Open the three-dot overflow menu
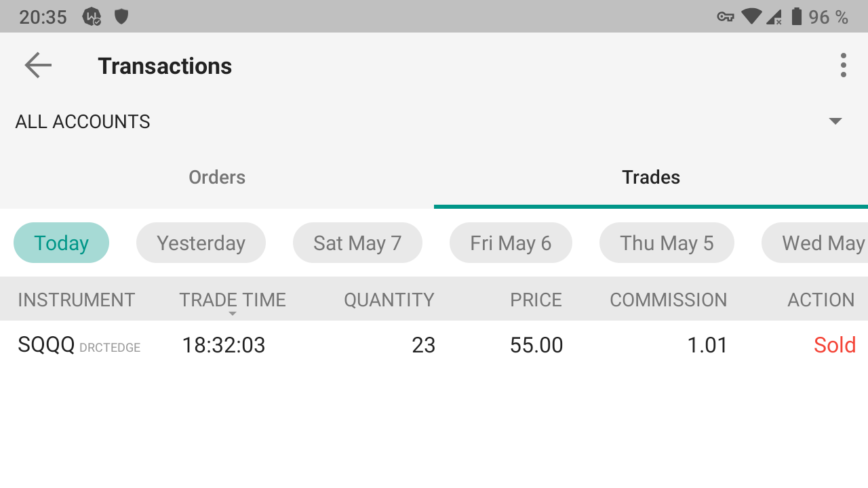The height and width of the screenshot is (488, 868). coord(843,66)
